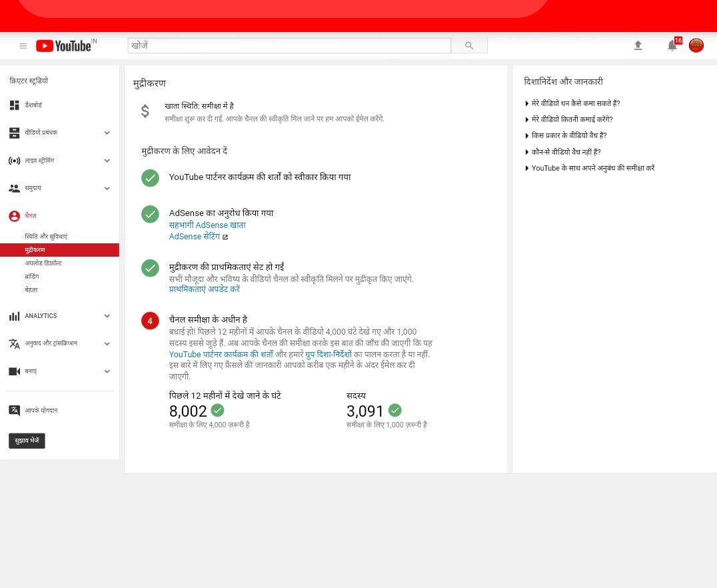Open the AdSense सेटिंग link
Image resolution: width=717 pixels, height=588 pixels.
(x=195, y=237)
